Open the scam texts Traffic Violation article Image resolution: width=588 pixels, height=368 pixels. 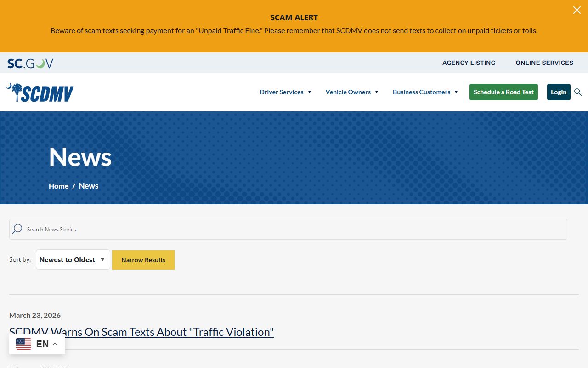(141, 332)
